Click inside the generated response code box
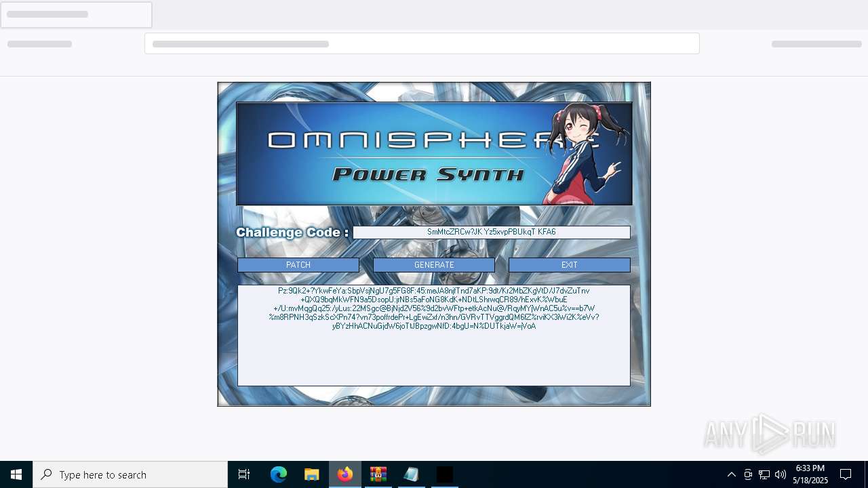Image resolution: width=868 pixels, height=488 pixels. point(434,335)
